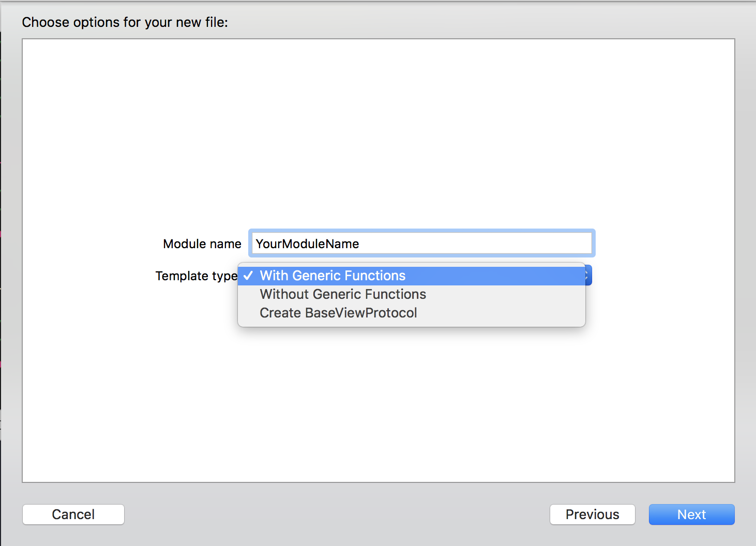Go back with the Previous button

pyautogui.click(x=593, y=514)
